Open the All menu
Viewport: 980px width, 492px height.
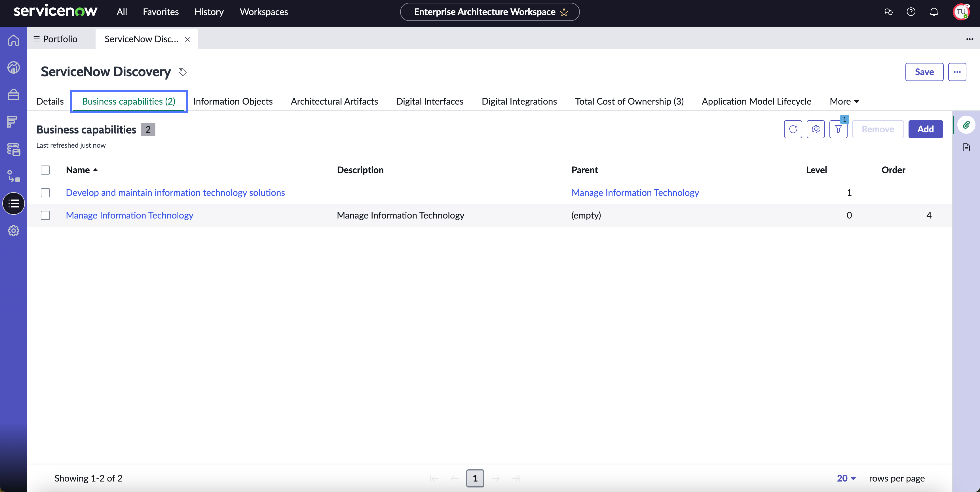[122, 12]
